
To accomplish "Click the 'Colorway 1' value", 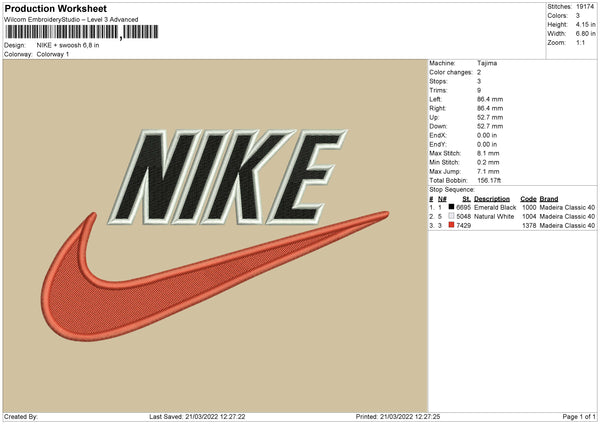I will coord(53,54).
